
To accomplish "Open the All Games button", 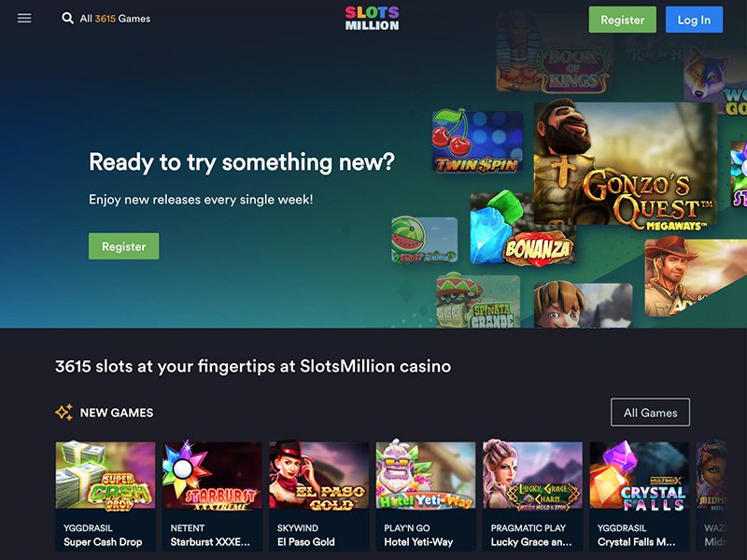I will 650,413.
